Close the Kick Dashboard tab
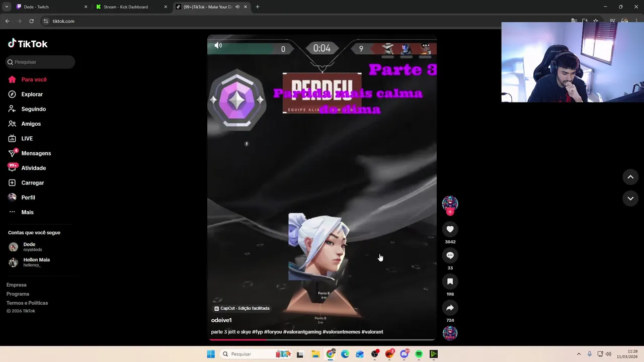 click(x=166, y=7)
